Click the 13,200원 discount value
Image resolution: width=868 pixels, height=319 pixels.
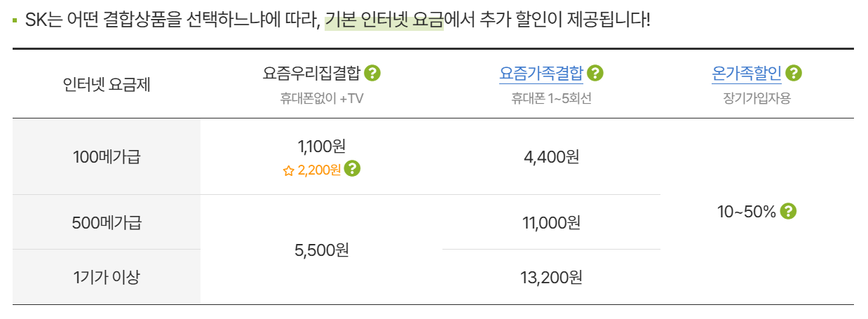[x=551, y=277]
